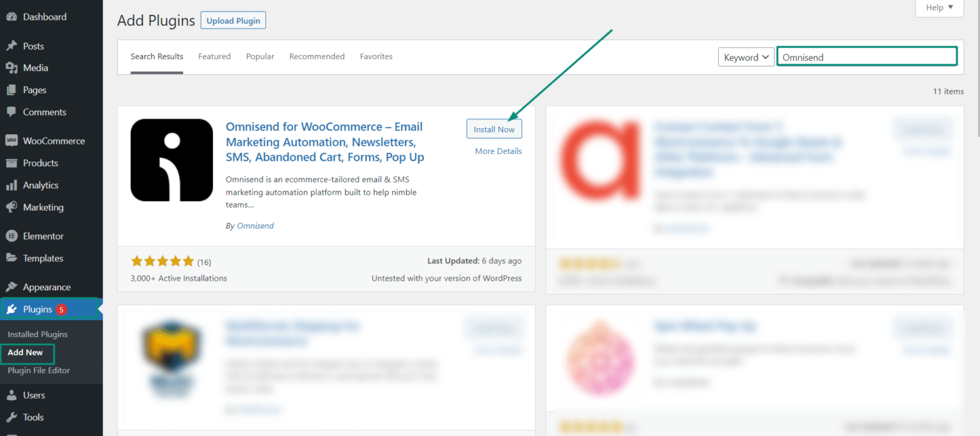
Task: Open the Tools wrench icon
Action: 12,418
